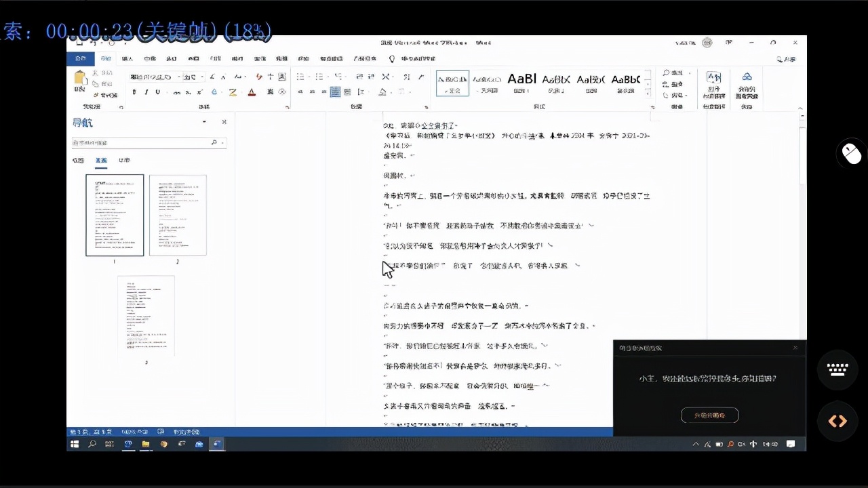This screenshot has width=868, height=488.
Task: Click the Find search icon in editing group
Action: pos(667,73)
